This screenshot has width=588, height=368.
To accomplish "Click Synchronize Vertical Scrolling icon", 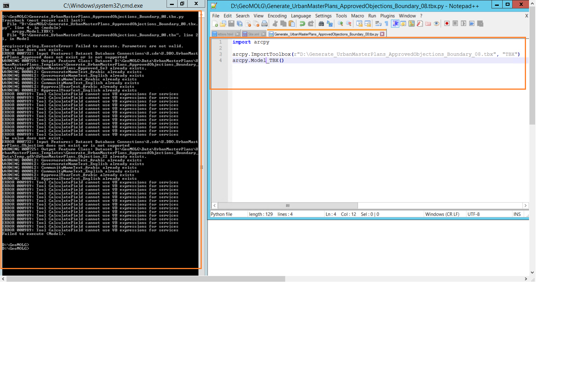I will pos(359,24).
